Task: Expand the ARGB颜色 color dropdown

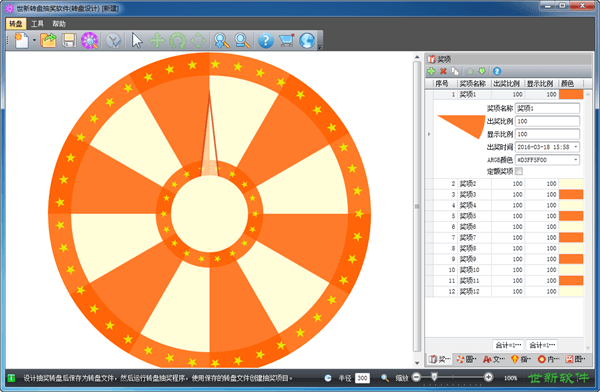Action: click(x=575, y=160)
